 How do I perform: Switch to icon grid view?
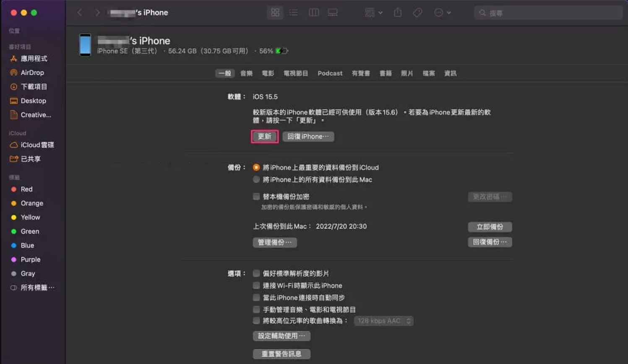click(x=275, y=13)
